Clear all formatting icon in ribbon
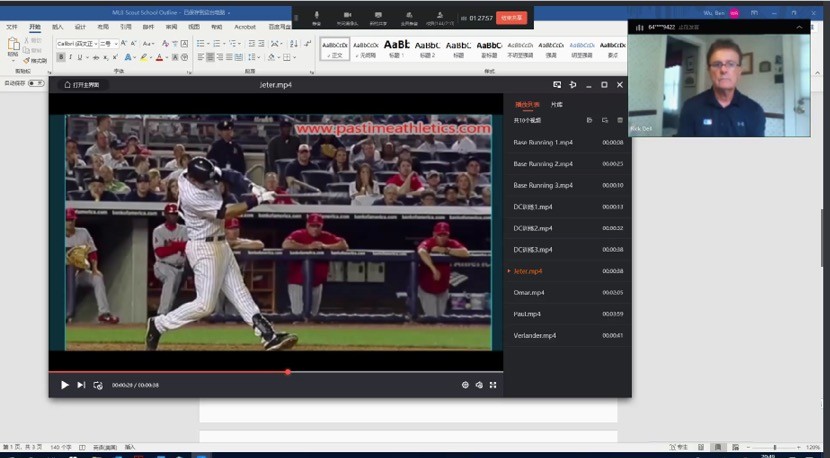 (165, 43)
